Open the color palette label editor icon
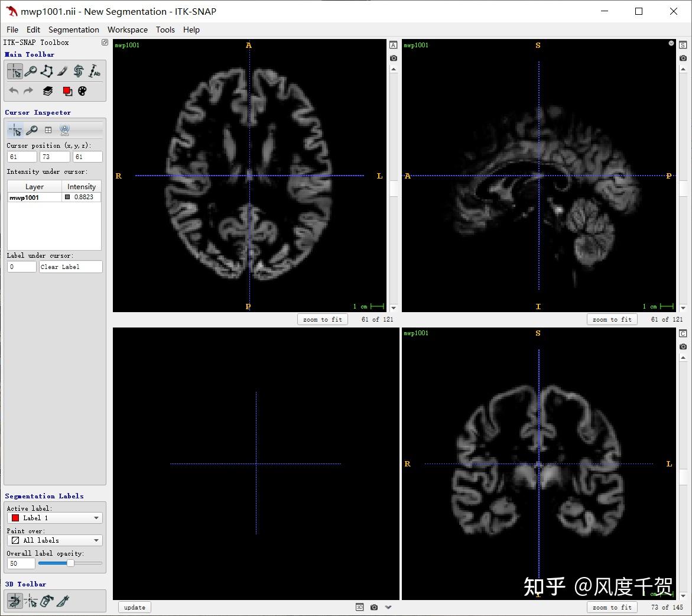 pos(82,91)
